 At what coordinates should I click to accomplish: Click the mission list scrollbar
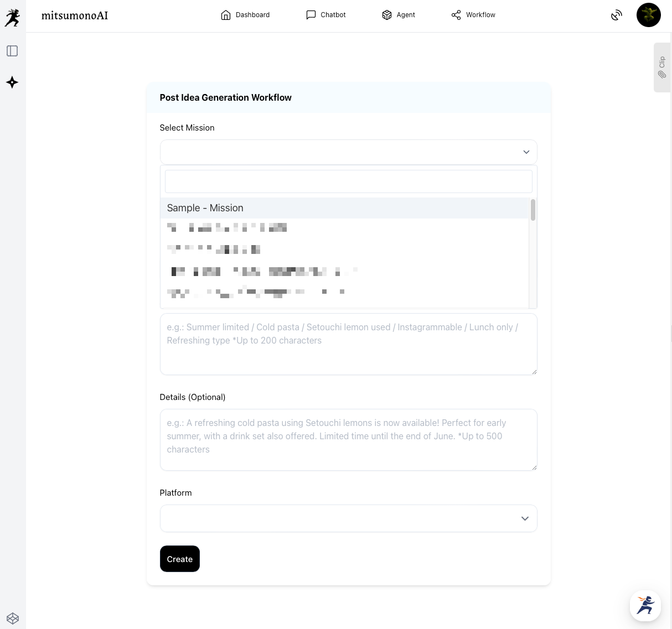tap(533, 210)
